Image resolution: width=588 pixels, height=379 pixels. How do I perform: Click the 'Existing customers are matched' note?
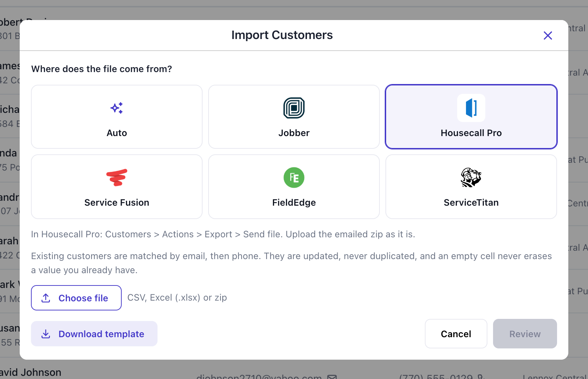(292, 263)
